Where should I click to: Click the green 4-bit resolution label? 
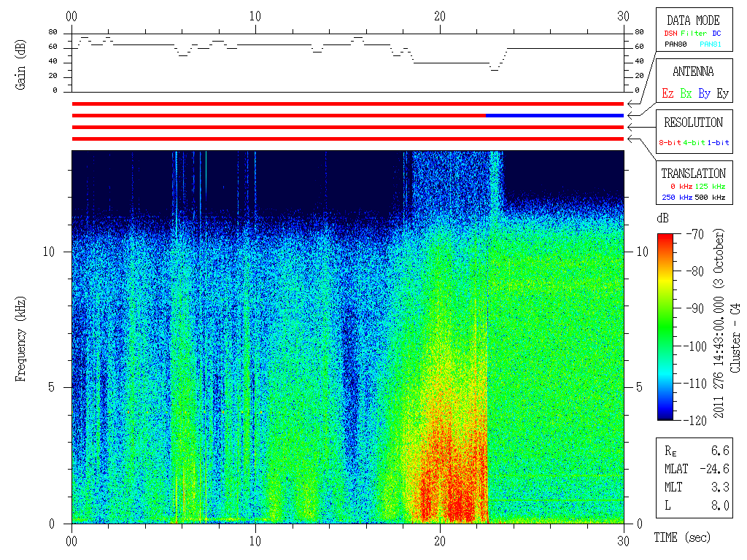click(x=694, y=142)
